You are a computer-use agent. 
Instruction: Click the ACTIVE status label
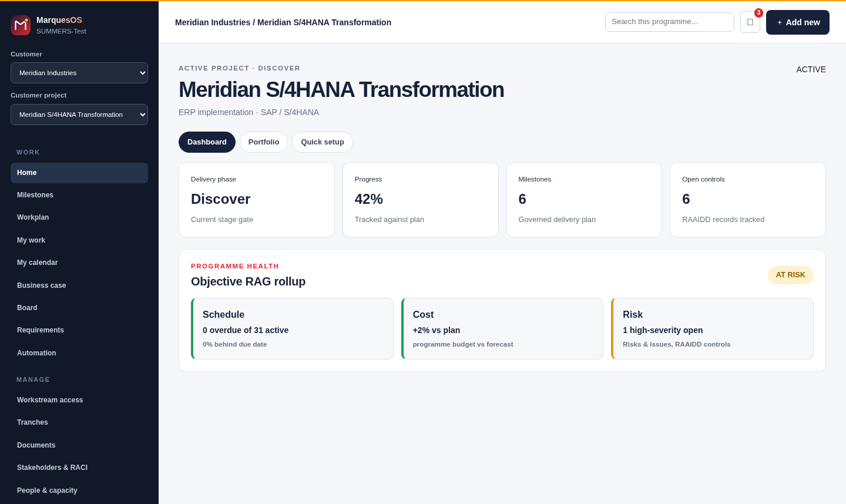coord(811,69)
